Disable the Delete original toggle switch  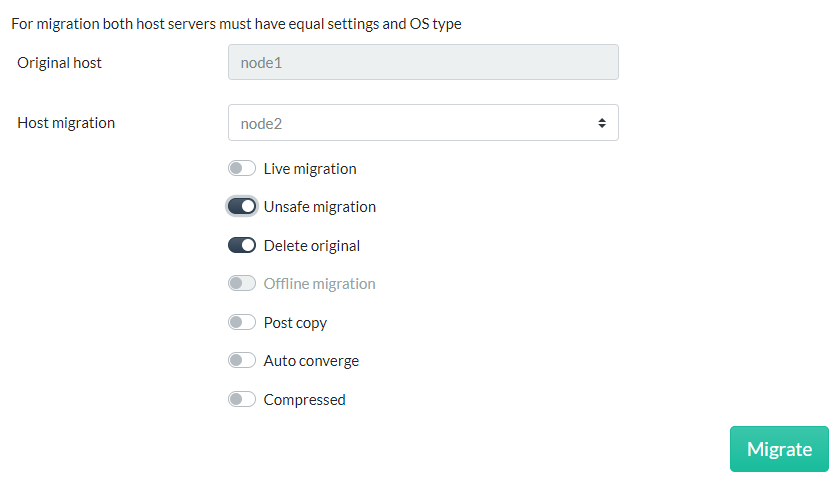click(x=242, y=246)
